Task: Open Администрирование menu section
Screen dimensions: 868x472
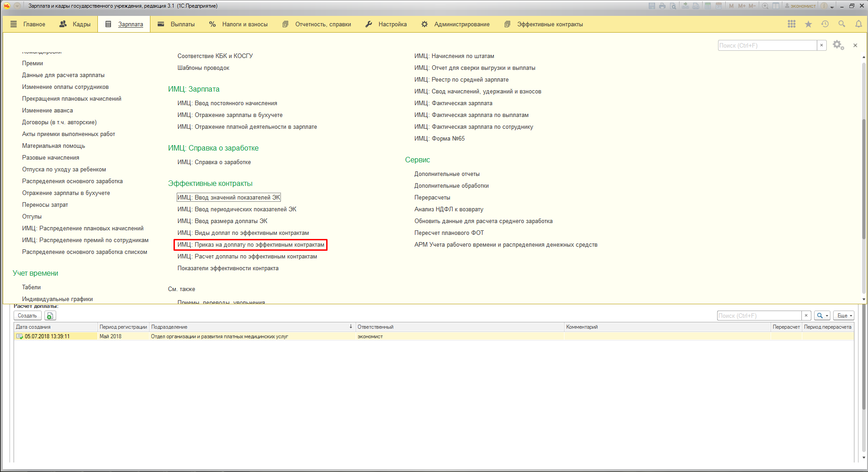Action: tap(455, 24)
